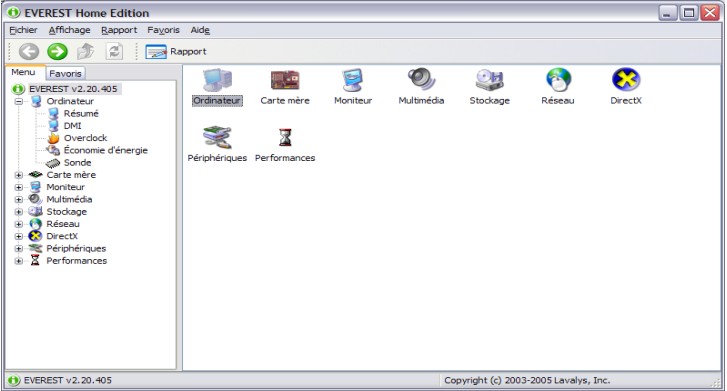Expand the DirectX tree branch
This screenshot has width=727, height=391.
19,237
